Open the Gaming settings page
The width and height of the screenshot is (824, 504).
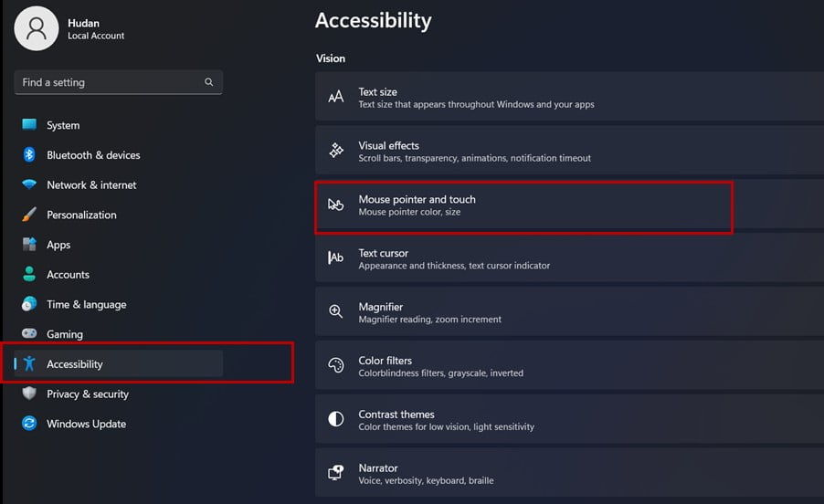pos(65,334)
